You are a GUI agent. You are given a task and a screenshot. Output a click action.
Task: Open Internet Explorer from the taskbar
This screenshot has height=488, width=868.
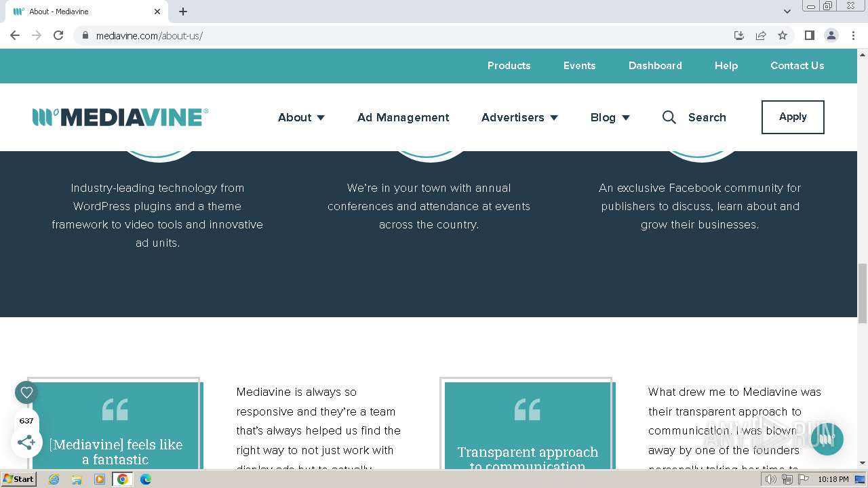tap(54, 479)
